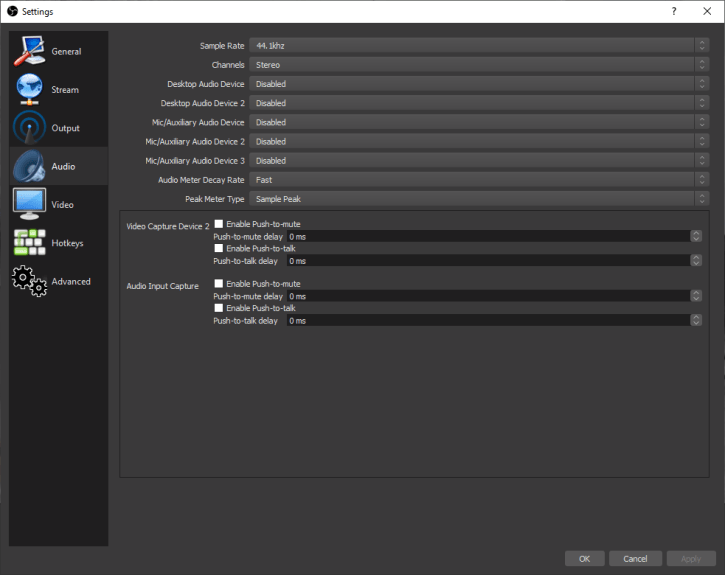
Task: Click the OK button
Action: tap(584, 558)
